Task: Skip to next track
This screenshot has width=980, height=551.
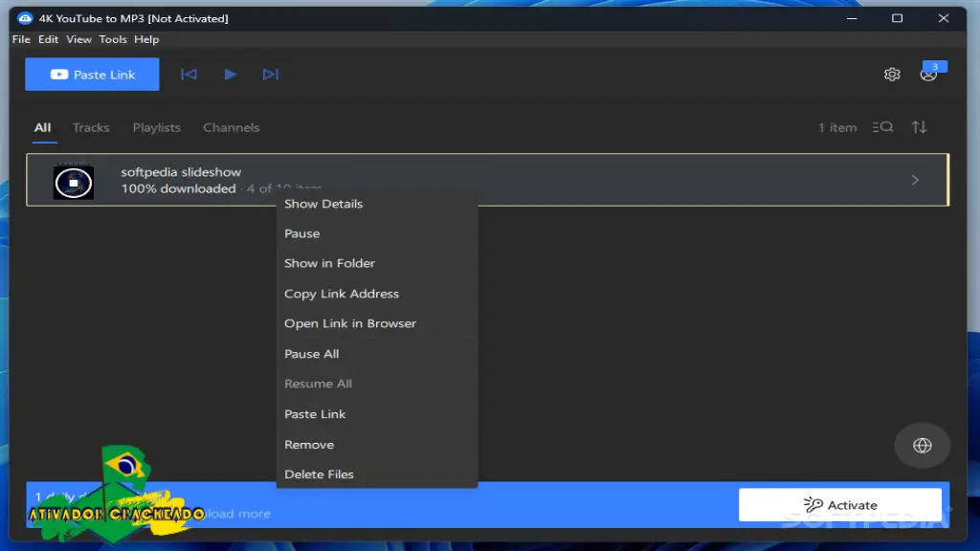Action: coord(271,75)
